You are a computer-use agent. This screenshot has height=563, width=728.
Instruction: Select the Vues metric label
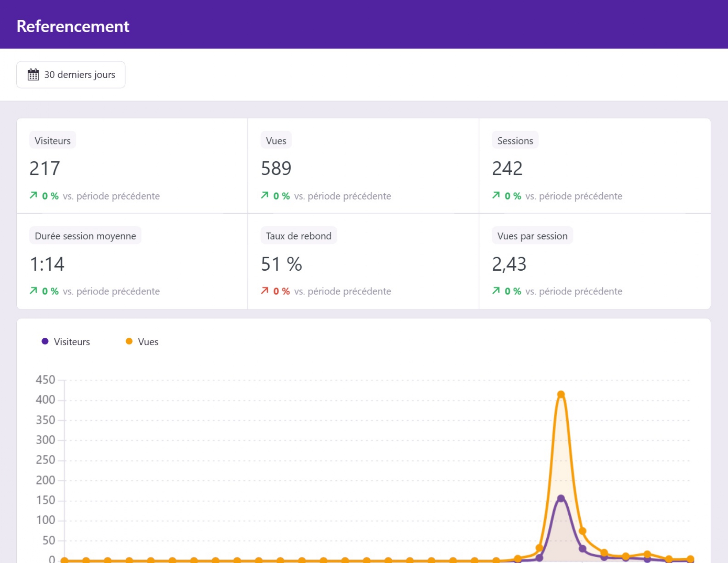pyautogui.click(x=276, y=140)
